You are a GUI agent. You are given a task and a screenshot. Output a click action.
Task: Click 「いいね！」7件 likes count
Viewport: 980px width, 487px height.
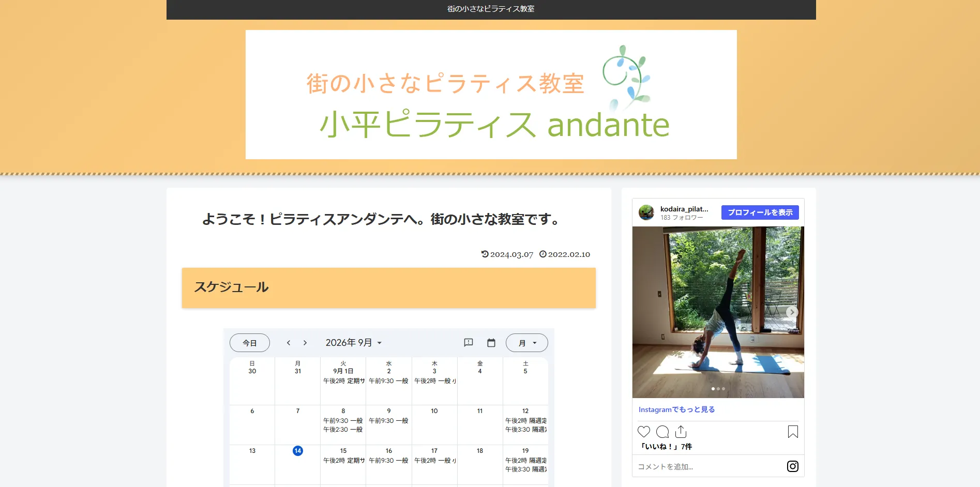pos(666,447)
